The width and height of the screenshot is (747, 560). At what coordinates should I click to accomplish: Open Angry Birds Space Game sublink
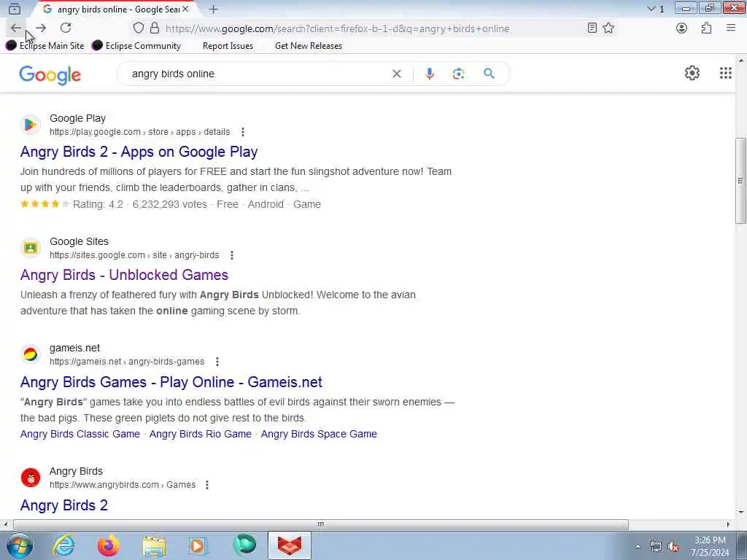[x=319, y=434]
